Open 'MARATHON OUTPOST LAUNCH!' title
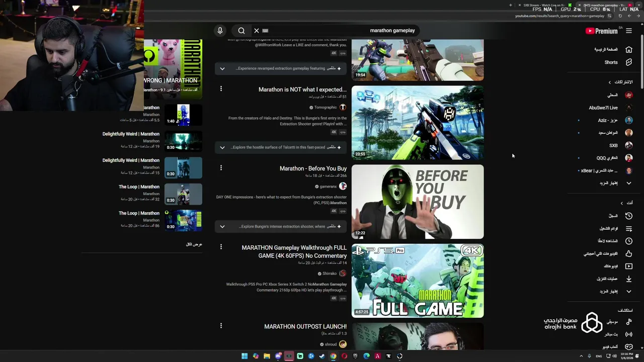This screenshot has width=644, height=362. point(305,326)
